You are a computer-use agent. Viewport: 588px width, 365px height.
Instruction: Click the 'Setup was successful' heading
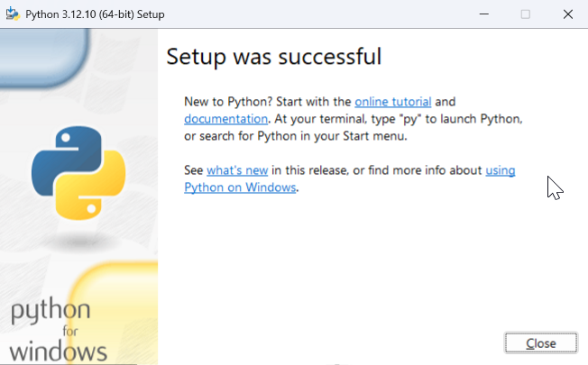[x=274, y=57]
